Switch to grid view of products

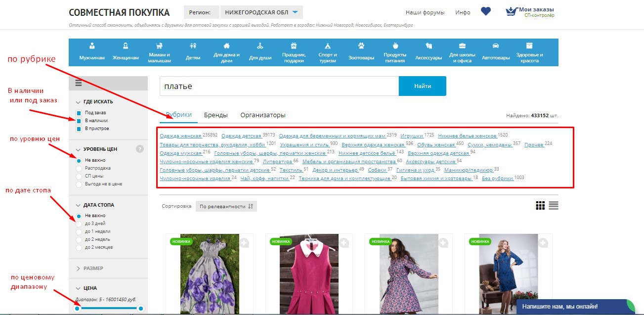click(x=540, y=206)
